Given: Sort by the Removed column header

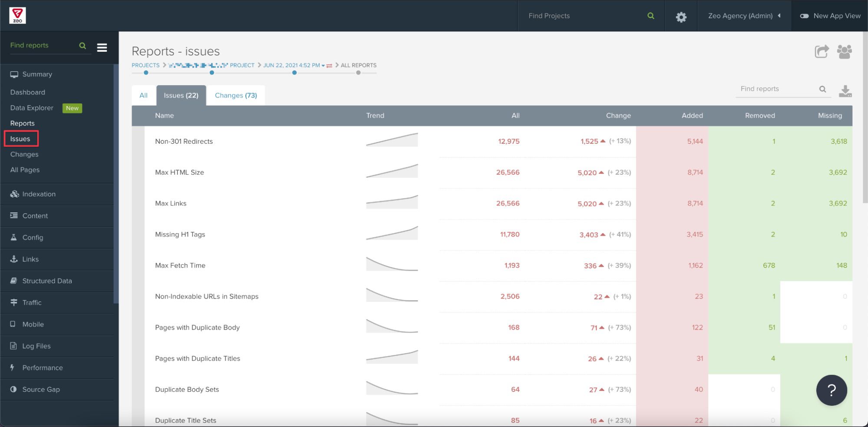Looking at the screenshot, I should coord(760,116).
